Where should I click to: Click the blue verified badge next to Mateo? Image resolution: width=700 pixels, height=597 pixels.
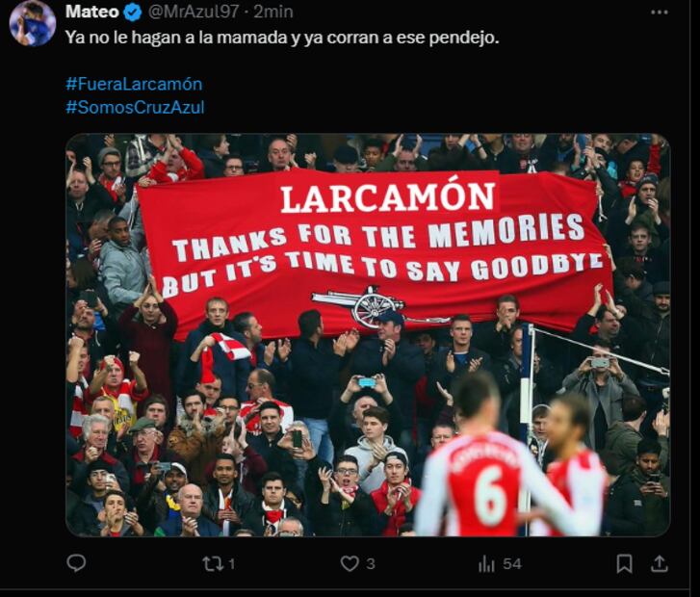133,13
